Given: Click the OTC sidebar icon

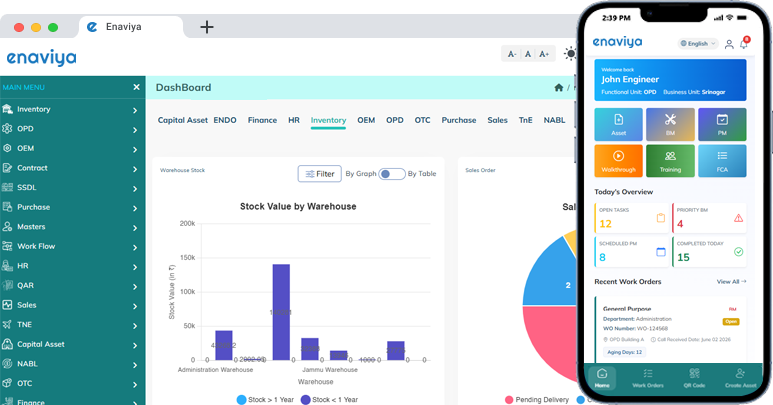Looking at the screenshot, I should pyautogui.click(x=7, y=383).
